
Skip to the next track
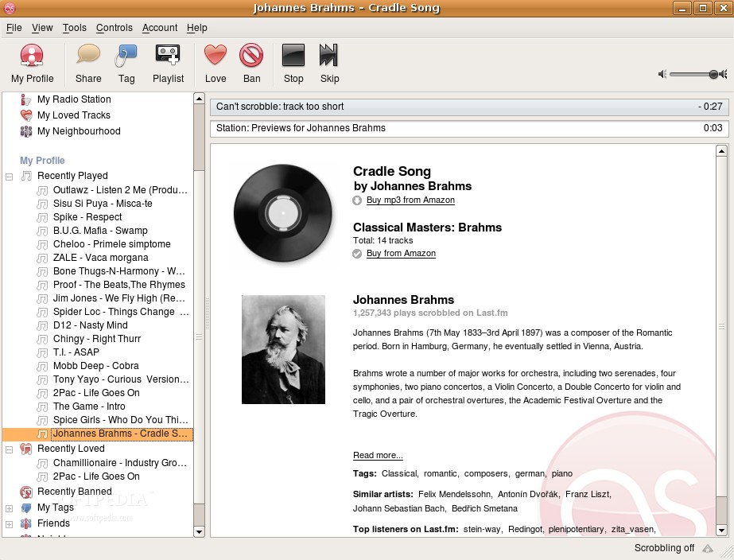click(329, 64)
